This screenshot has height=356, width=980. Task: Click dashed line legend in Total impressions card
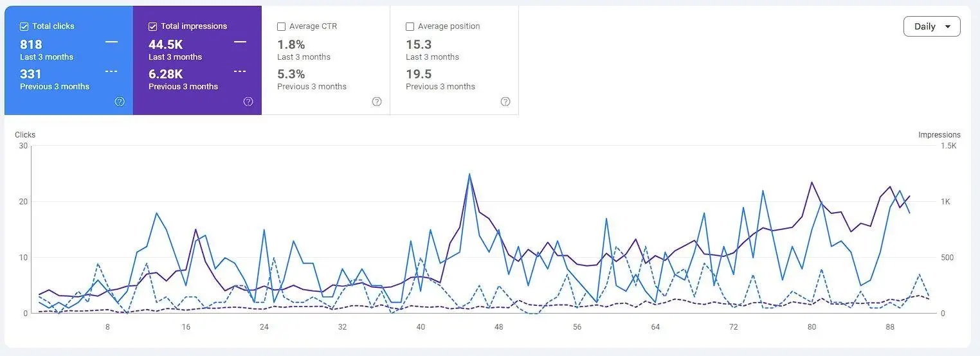[x=240, y=71]
